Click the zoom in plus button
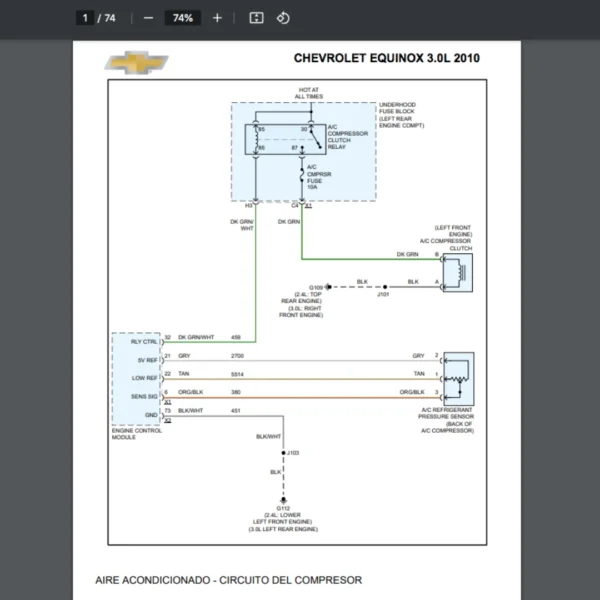The height and width of the screenshot is (600, 600). pyautogui.click(x=217, y=18)
